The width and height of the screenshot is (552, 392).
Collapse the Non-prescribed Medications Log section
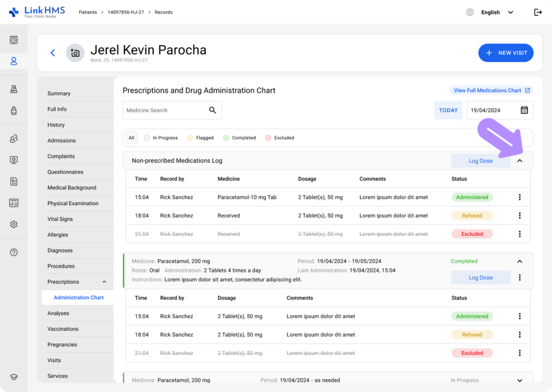click(x=520, y=161)
